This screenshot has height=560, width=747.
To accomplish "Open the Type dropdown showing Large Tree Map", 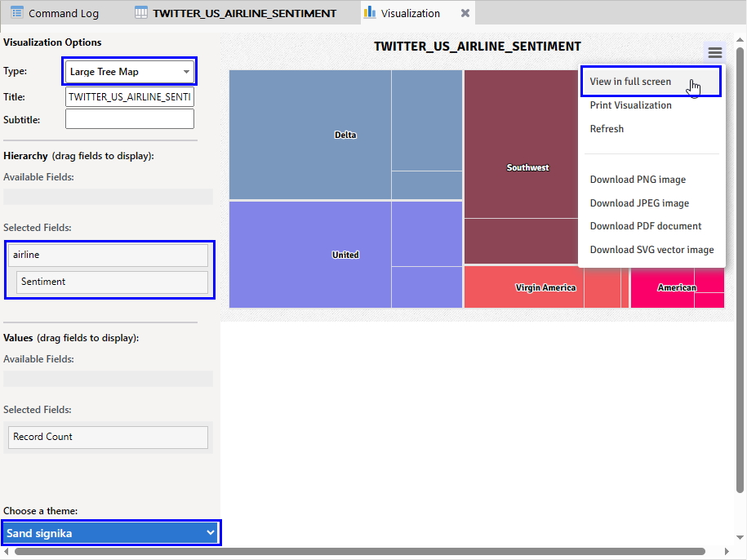I will [130, 72].
